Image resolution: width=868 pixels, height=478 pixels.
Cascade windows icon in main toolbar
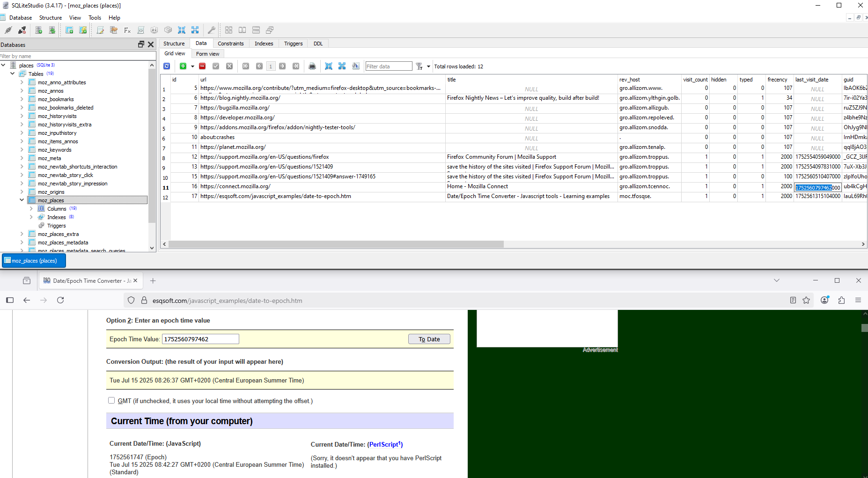pos(270,30)
